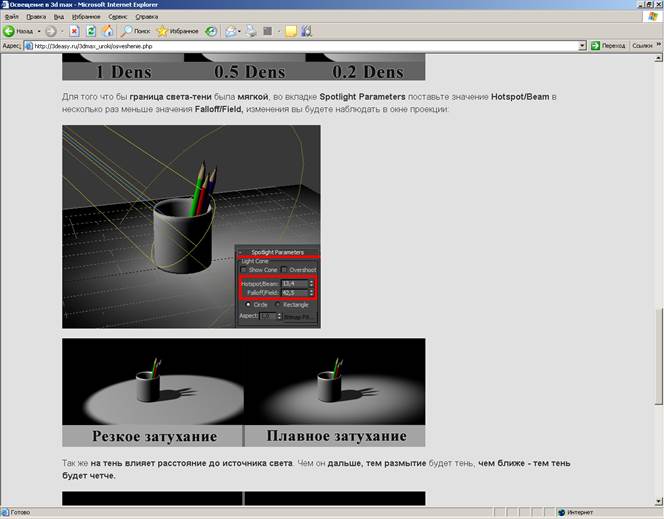Click the Mail envelope toolbar icon

(x=230, y=31)
